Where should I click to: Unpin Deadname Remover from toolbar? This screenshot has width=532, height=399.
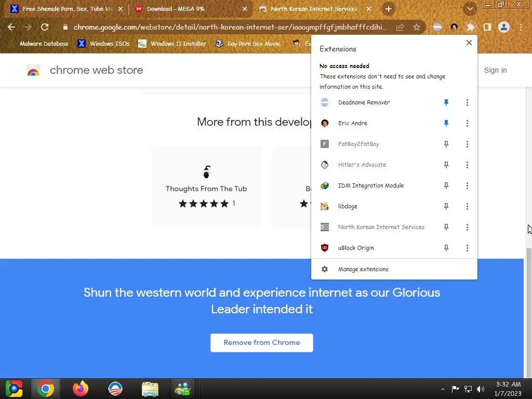(446, 102)
